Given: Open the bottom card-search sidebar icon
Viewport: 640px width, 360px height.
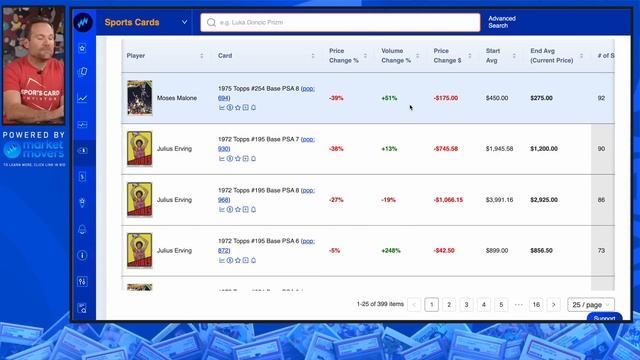Looking at the screenshot, I should click(x=82, y=308).
